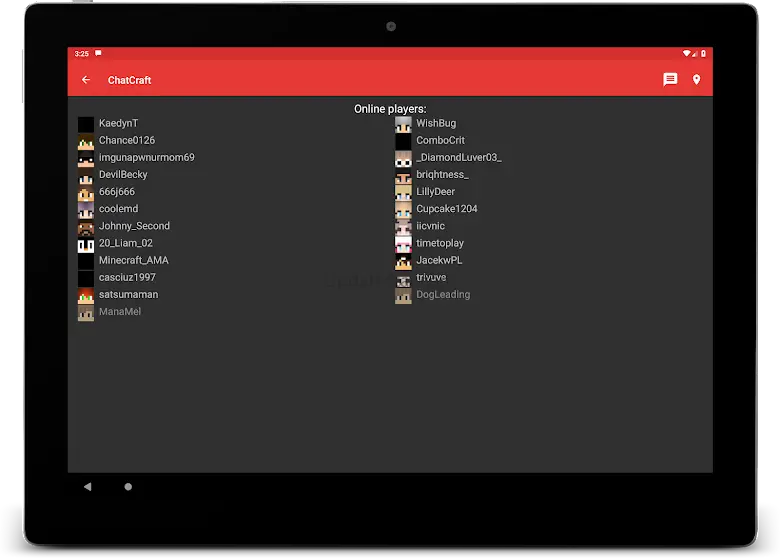Open the chat messages icon
Viewport: 780px width, 558px height.
coord(670,80)
